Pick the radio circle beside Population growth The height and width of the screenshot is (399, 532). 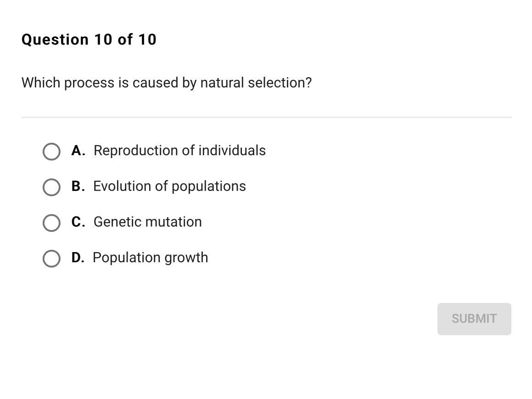point(51,259)
